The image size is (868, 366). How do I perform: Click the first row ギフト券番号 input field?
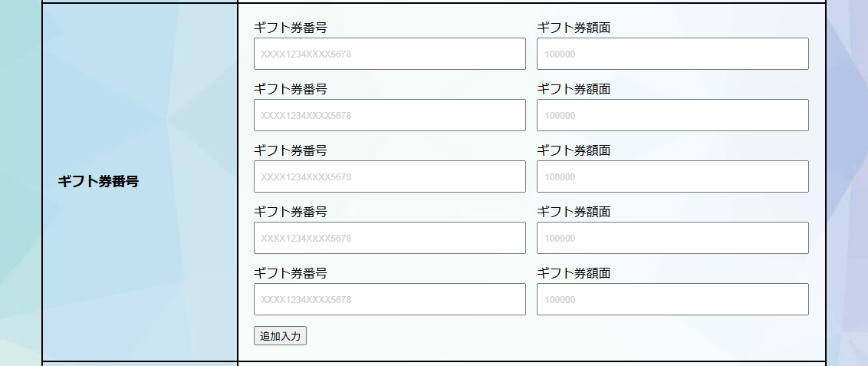(x=390, y=54)
